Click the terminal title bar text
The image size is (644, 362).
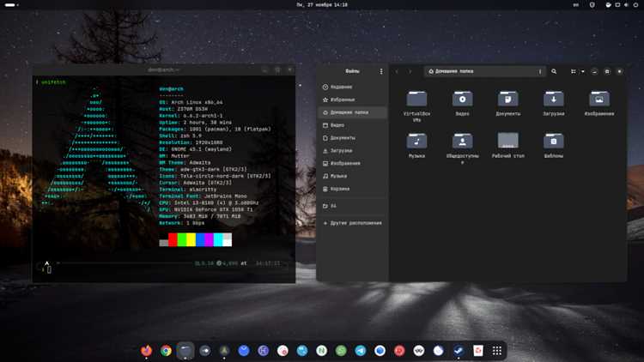coord(163,69)
